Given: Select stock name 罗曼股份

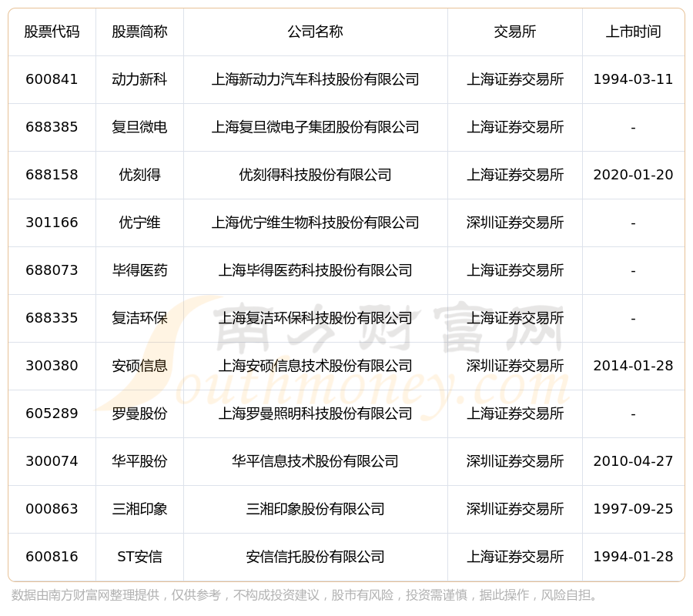Looking at the screenshot, I should click(x=139, y=413).
